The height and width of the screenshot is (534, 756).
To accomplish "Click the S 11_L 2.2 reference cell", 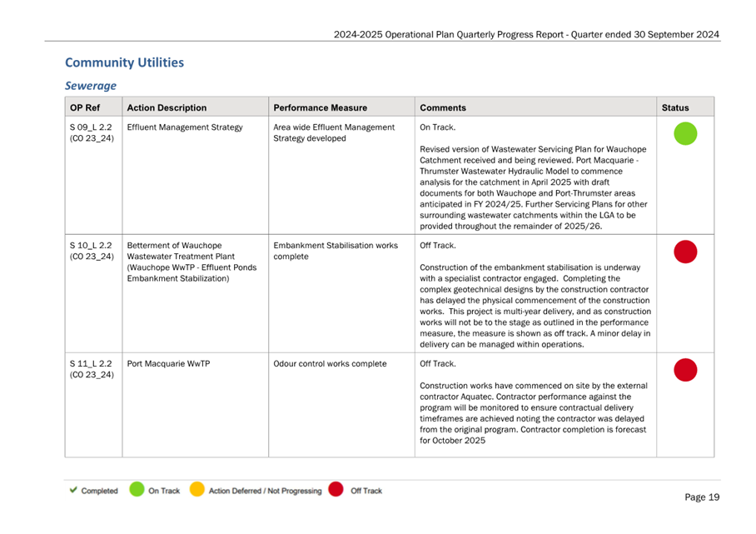I will pos(93,405).
